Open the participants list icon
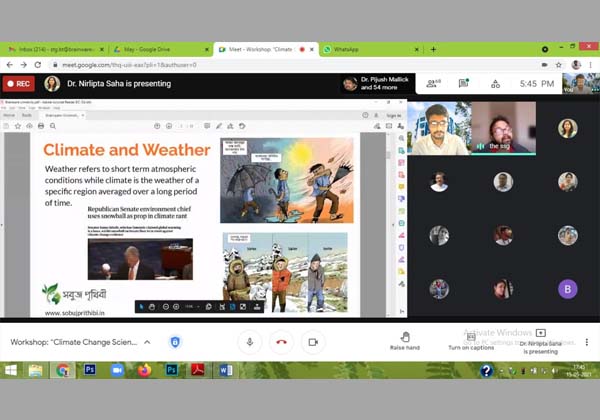The image size is (600, 420). 434,84
